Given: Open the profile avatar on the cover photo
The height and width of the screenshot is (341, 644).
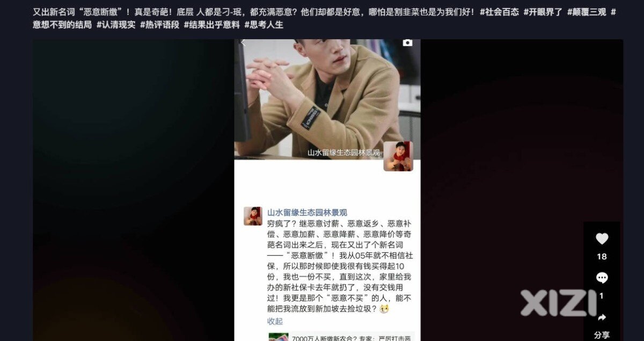Looking at the screenshot, I should click(x=398, y=156).
